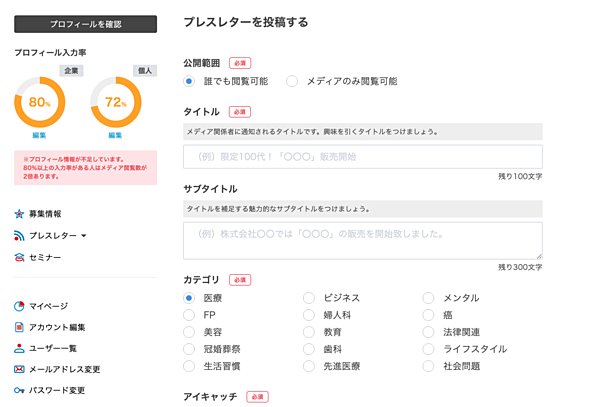
Task: Select the ビジネス category radio button
Action: [x=309, y=298]
